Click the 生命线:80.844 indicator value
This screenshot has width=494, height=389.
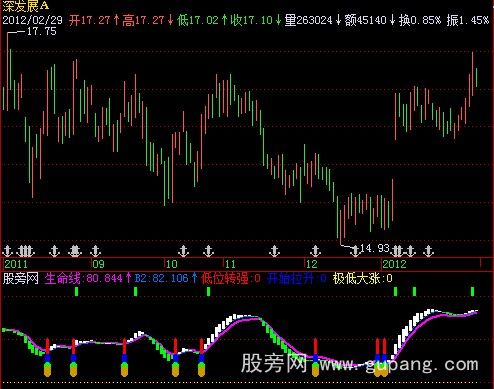tap(84, 278)
